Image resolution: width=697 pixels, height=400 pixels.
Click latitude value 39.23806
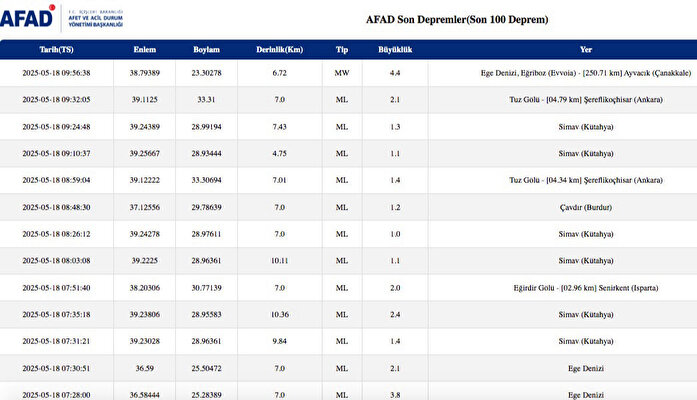pos(144,314)
